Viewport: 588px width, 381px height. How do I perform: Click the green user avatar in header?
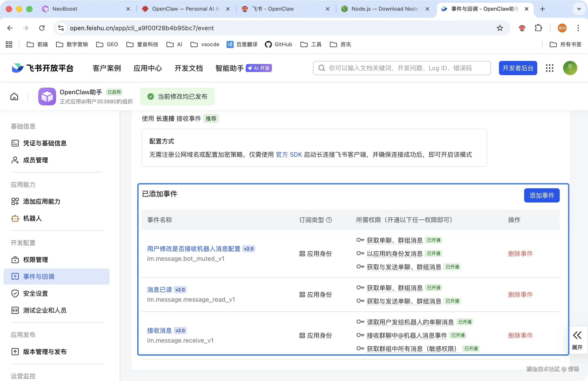point(570,68)
